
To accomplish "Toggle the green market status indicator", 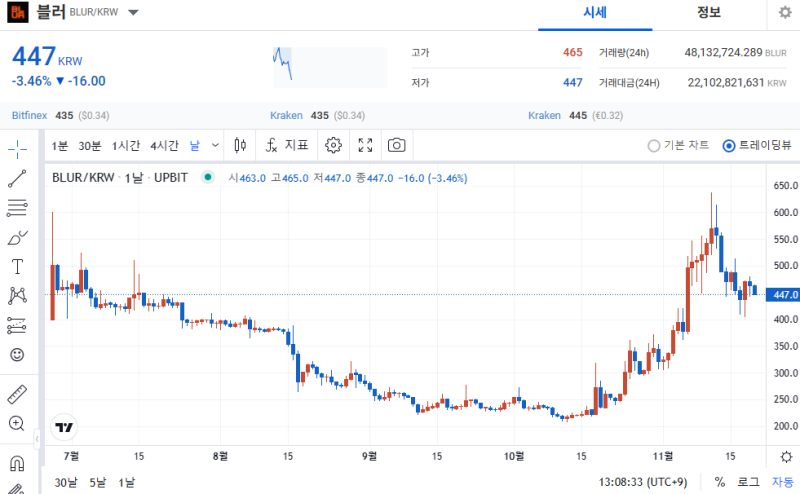I will (208, 178).
